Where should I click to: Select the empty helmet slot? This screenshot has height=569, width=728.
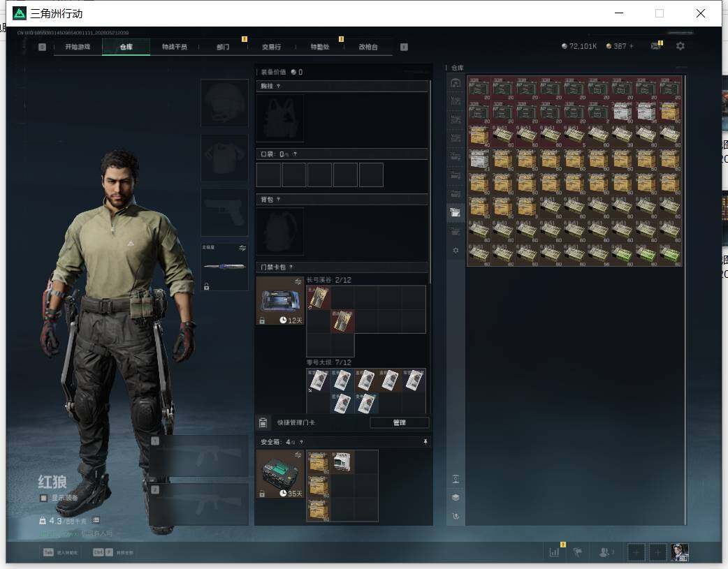(224, 103)
